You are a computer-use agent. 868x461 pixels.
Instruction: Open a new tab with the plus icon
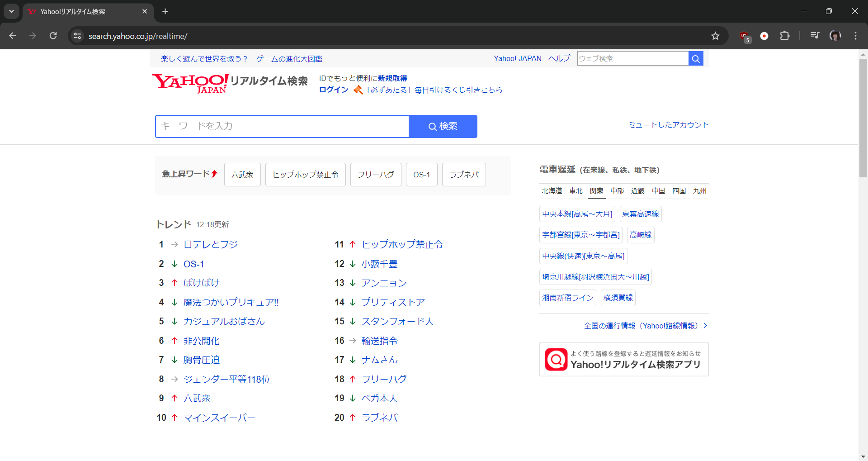[165, 11]
